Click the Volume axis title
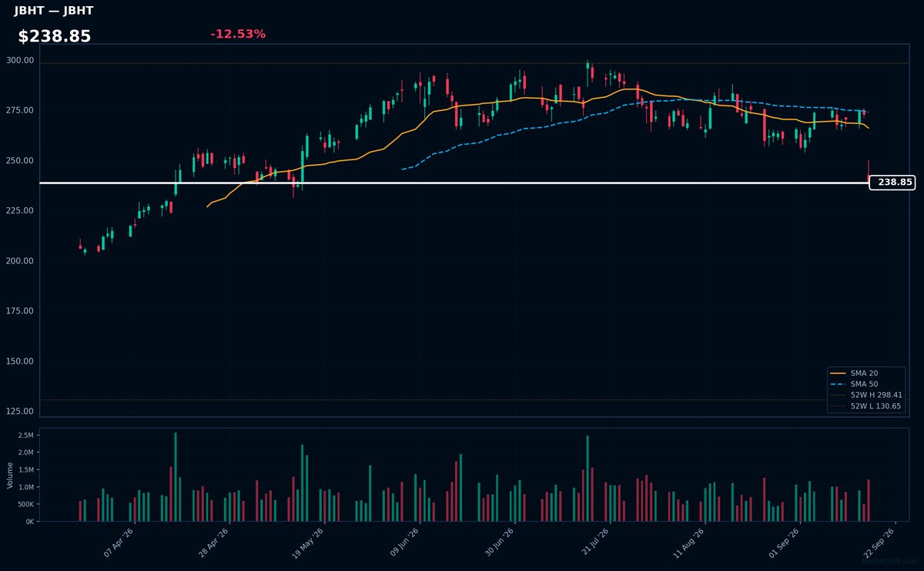Image resolution: width=924 pixels, height=571 pixels. click(x=9, y=475)
